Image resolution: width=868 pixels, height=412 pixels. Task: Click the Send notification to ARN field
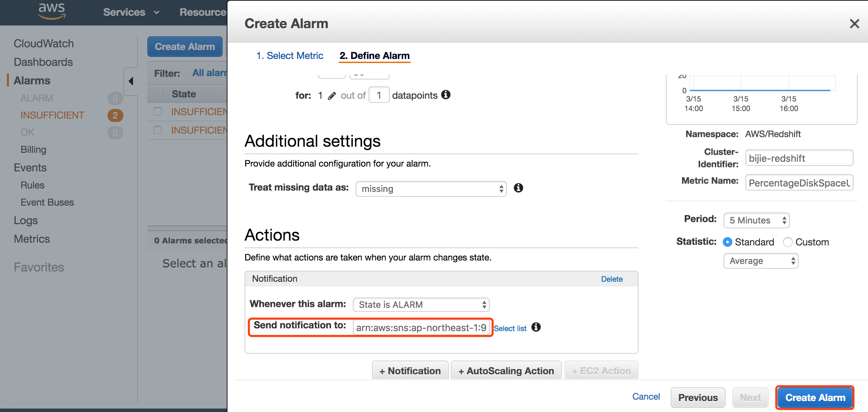(x=421, y=328)
